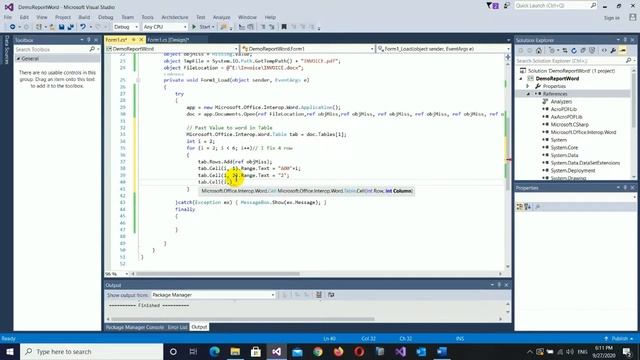Select the Analyzers node under References
This screenshot has width=640, height=360.
point(561,101)
